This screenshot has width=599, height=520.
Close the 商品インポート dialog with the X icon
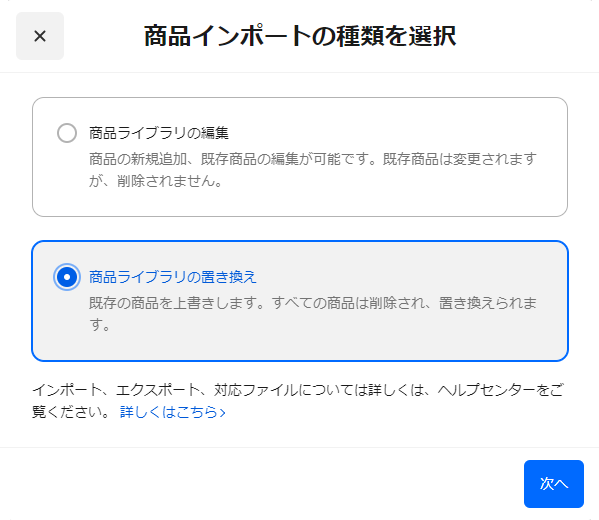click(40, 36)
